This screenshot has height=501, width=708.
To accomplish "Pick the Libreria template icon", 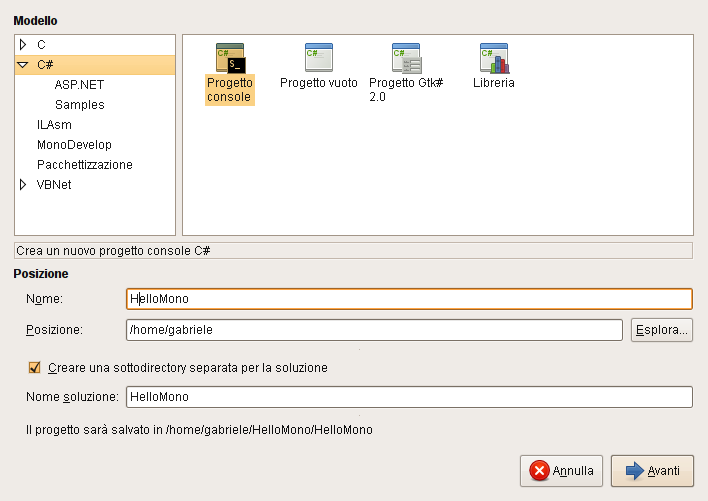I will (494, 58).
